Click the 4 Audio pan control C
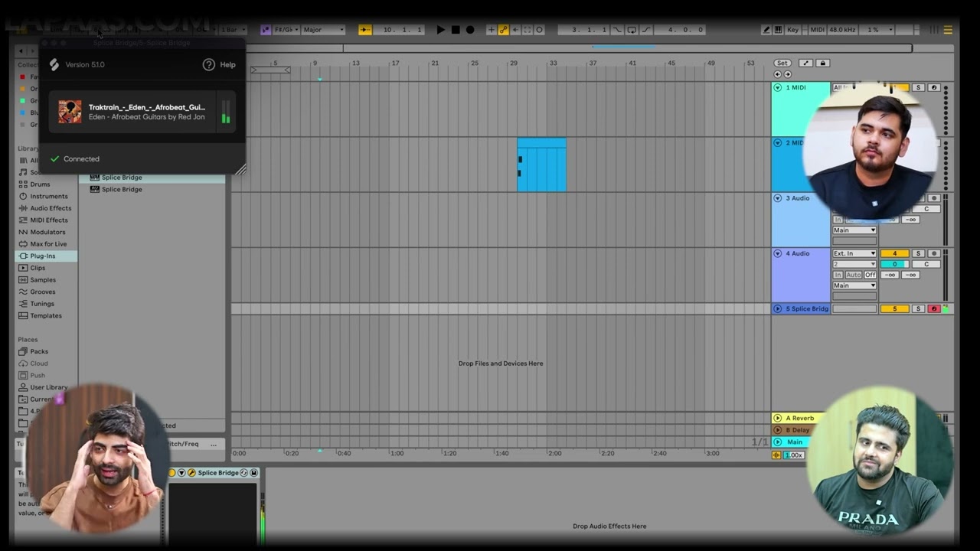 pyautogui.click(x=926, y=264)
